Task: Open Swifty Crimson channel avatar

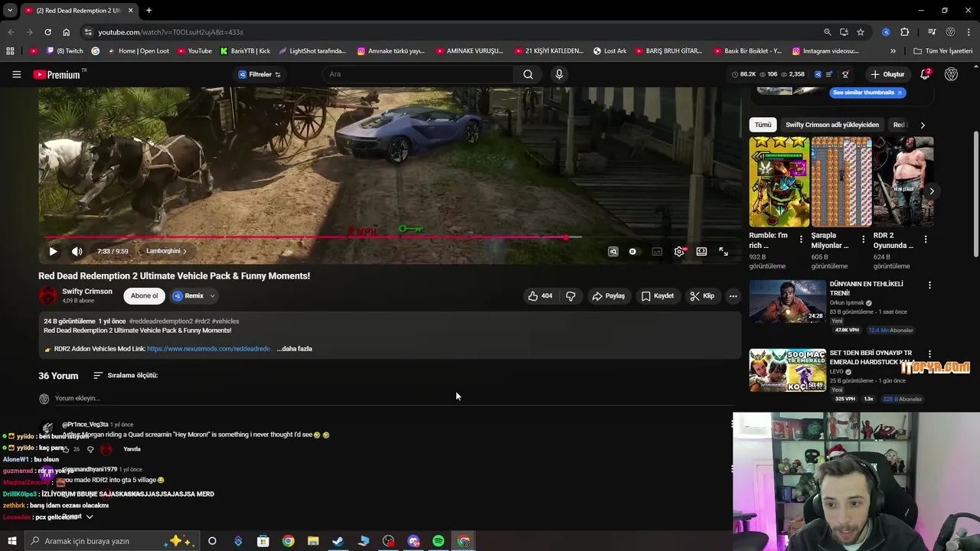Action: pos(48,295)
